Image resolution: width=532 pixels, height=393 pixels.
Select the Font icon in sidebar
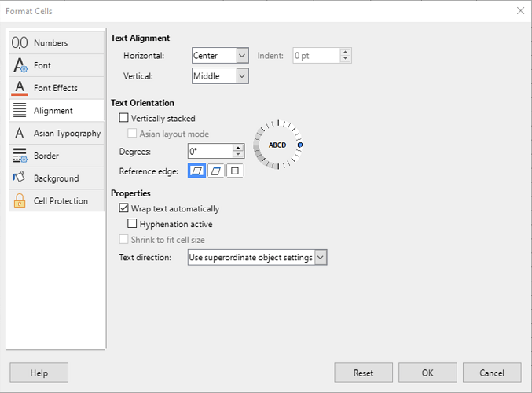click(20, 65)
